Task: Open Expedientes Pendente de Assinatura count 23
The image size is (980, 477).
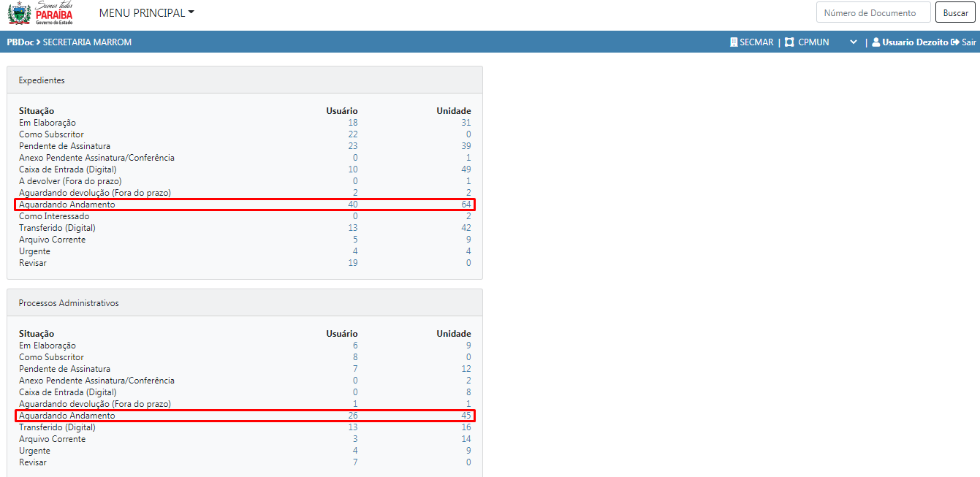Action: pos(353,146)
